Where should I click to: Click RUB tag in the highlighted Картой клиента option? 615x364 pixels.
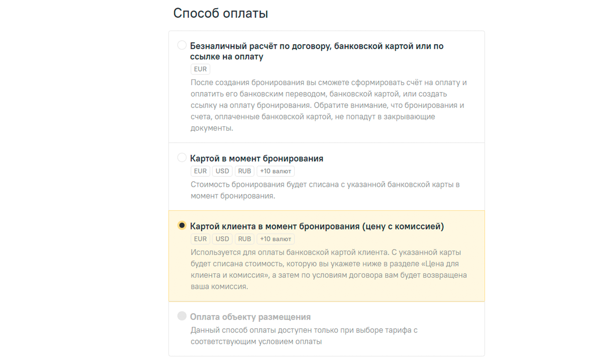pyautogui.click(x=244, y=239)
